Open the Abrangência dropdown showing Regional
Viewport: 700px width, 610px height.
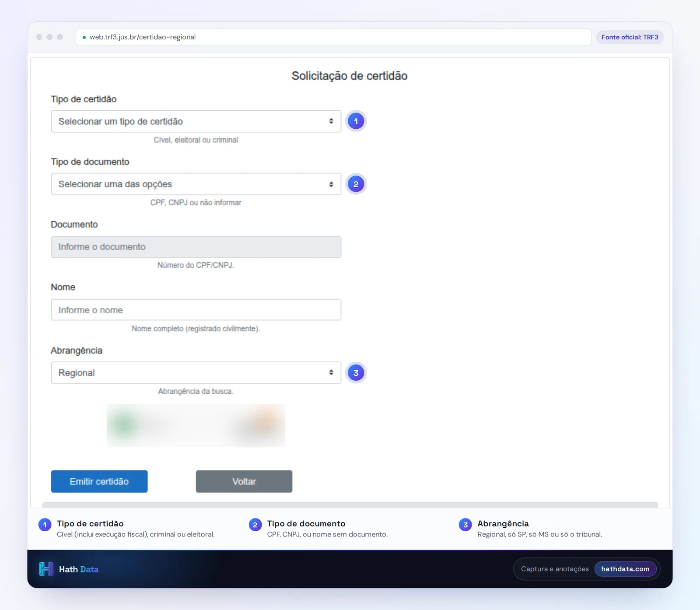coord(196,373)
